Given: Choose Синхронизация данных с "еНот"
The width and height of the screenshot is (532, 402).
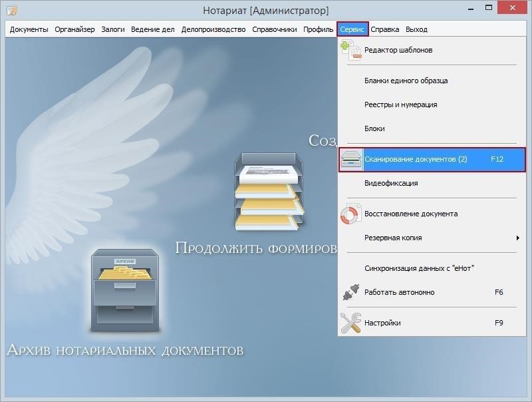Looking at the screenshot, I should pyautogui.click(x=420, y=268).
